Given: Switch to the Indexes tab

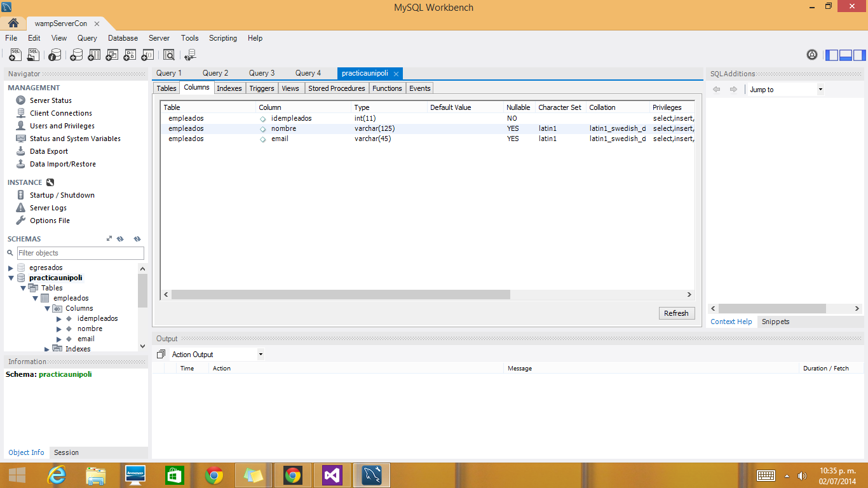Looking at the screenshot, I should [x=229, y=88].
